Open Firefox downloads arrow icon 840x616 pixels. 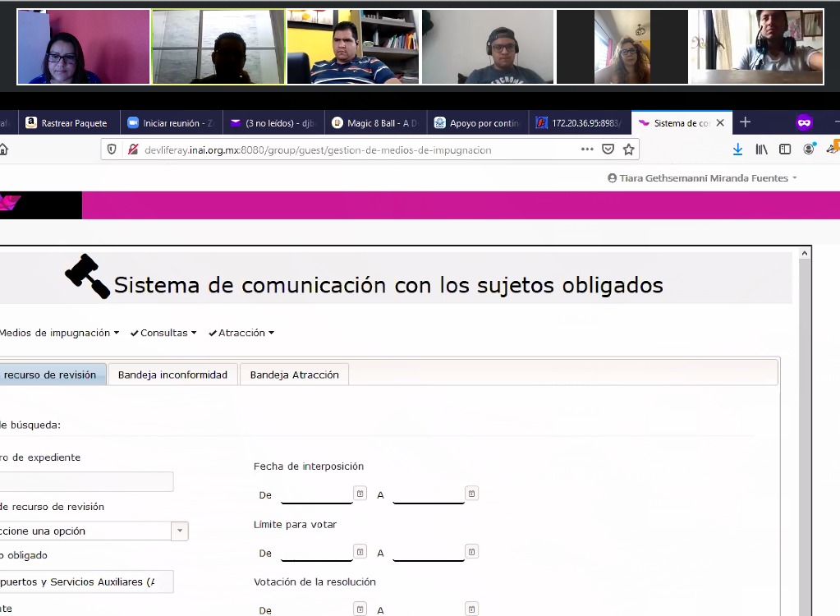[x=737, y=149]
